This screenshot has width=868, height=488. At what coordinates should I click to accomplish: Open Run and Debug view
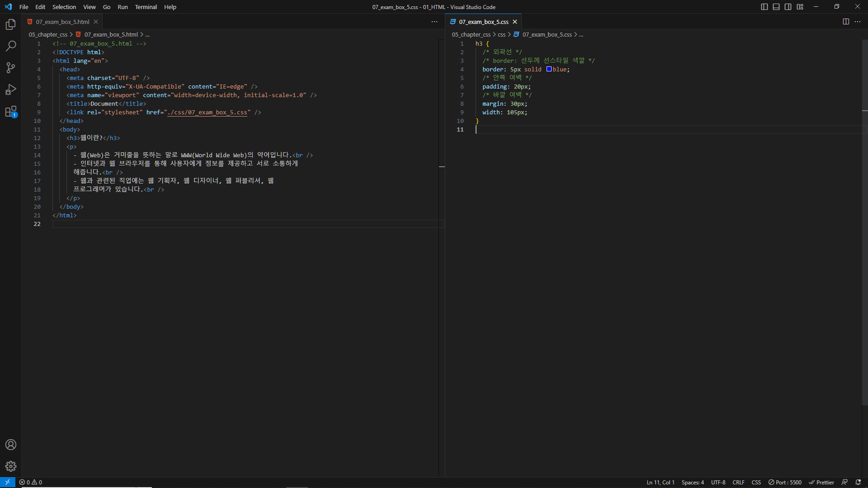11,89
